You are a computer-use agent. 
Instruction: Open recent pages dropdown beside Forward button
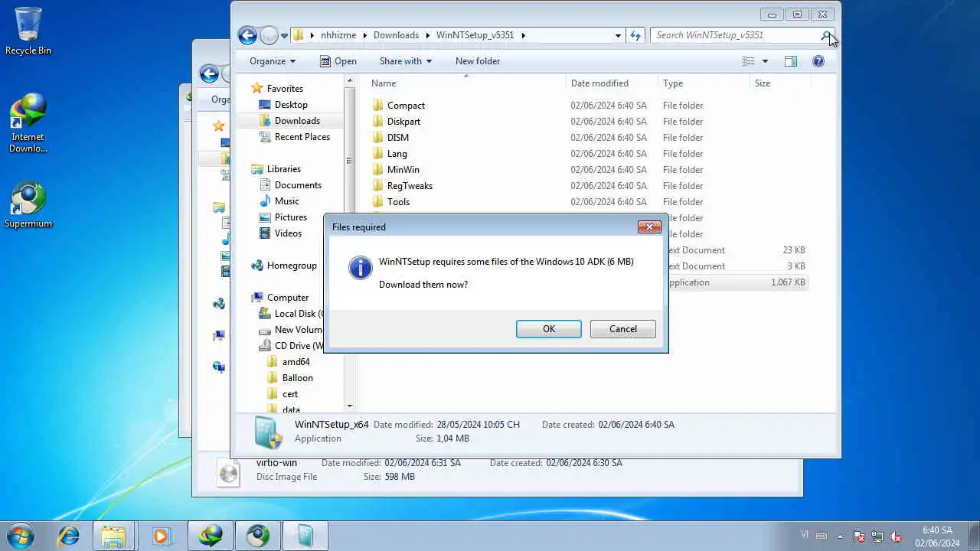coord(284,35)
